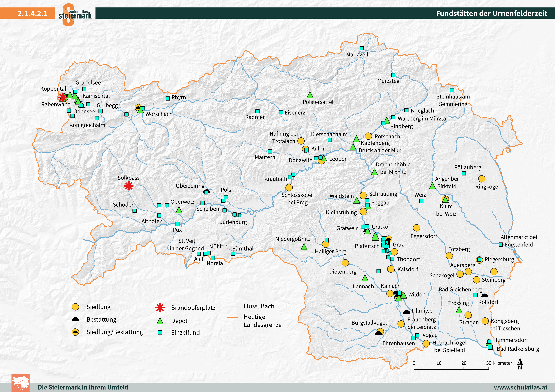Screen dimensions: 555x392
Task: Click the yellow circle at Schlosskogel bei Preg
Action: tap(289, 187)
